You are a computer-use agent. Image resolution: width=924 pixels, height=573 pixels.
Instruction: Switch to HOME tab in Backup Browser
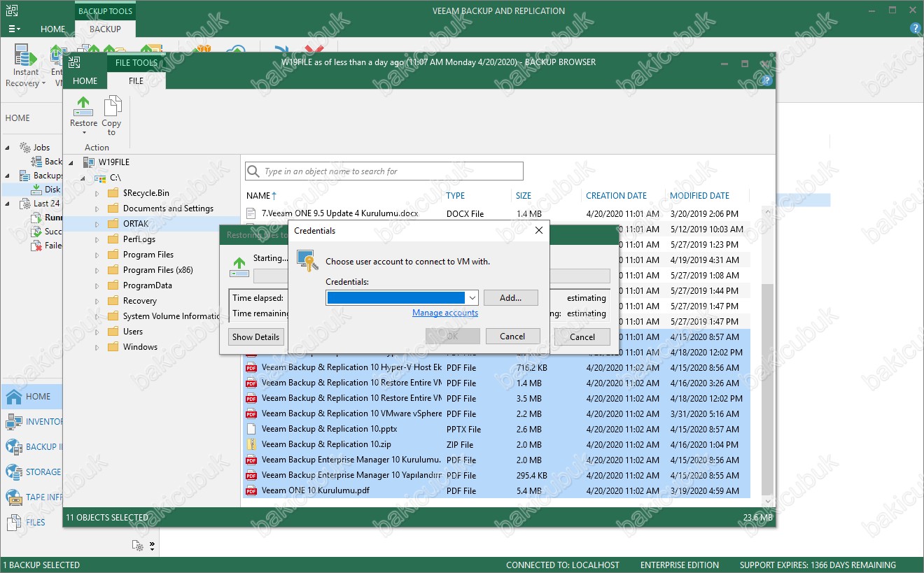(85, 81)
